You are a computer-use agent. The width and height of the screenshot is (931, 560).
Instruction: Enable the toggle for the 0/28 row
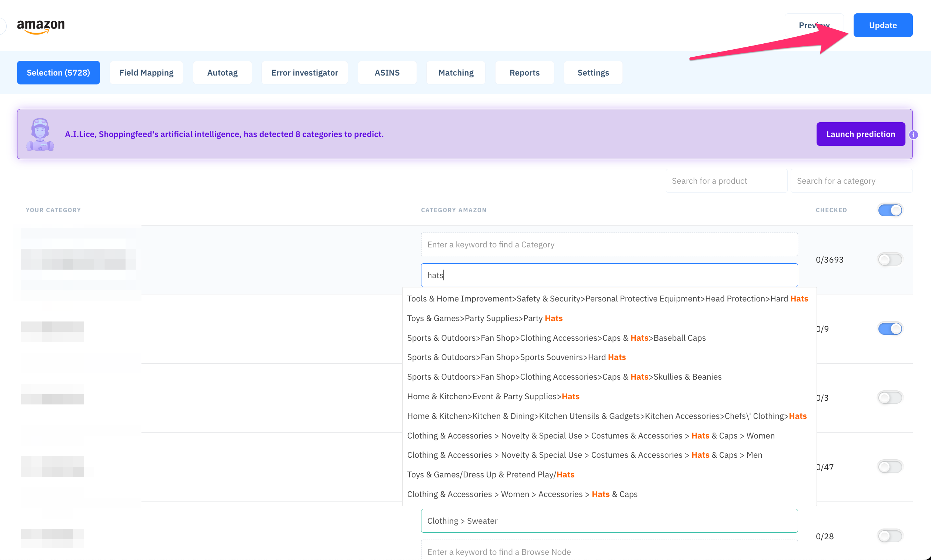(890, 536)
